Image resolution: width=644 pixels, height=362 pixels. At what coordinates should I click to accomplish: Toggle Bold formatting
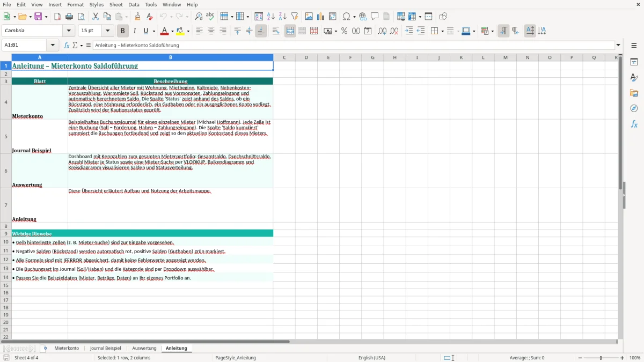point(122,31)
